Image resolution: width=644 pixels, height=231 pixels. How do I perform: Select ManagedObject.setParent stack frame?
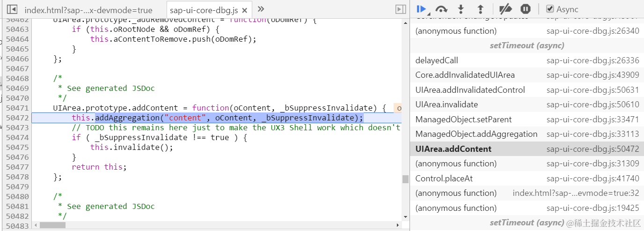pyautogui.click(x=527, y=119)
